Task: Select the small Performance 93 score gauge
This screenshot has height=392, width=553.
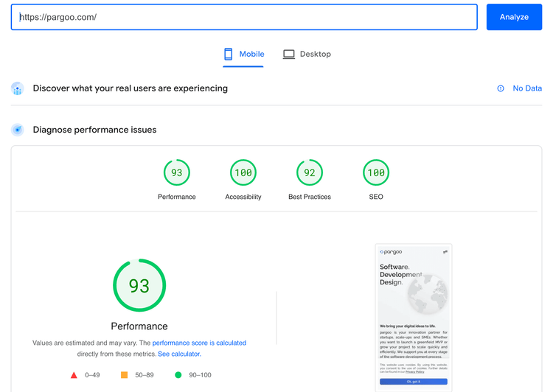Action: (177, 173)
